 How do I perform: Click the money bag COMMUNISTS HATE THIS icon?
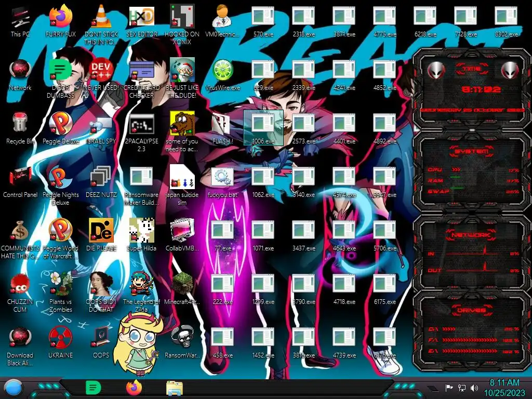click(20, 239)
